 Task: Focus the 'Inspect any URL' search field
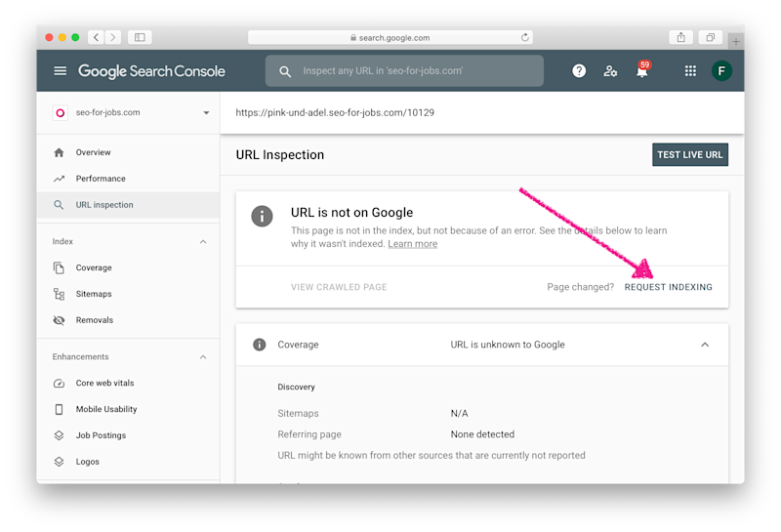point(404,70)
